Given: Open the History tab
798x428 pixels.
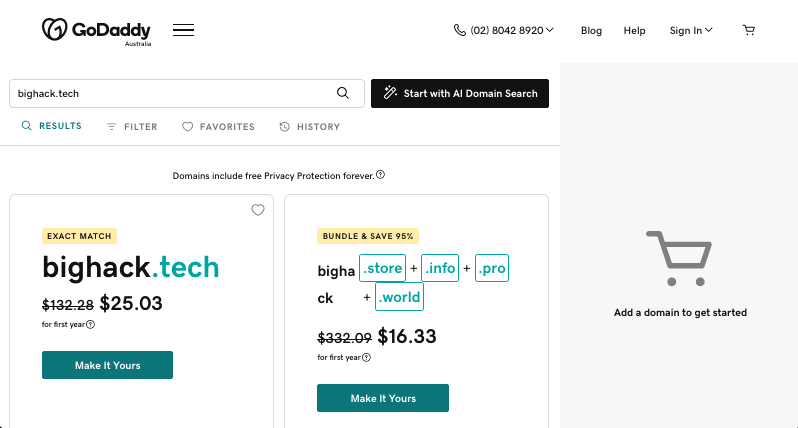Looking at the screenshot, I should pos(310,127).
